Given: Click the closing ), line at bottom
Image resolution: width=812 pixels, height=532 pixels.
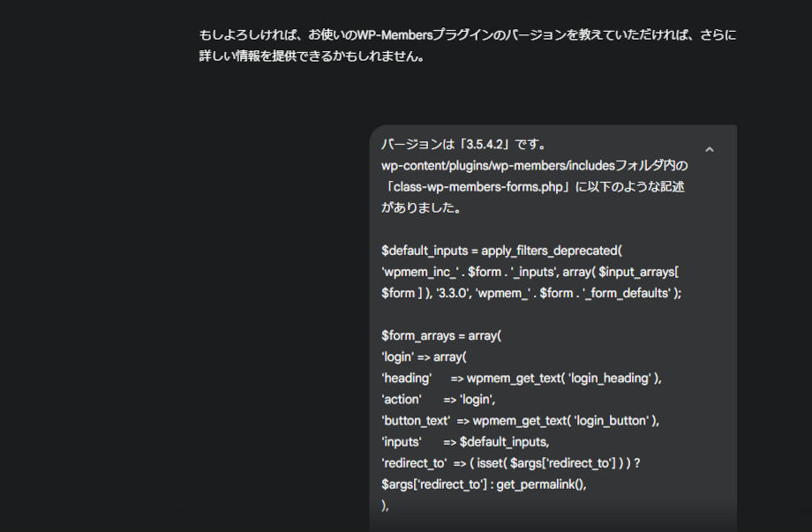Looking at the screenshot, I should (385, 506).
